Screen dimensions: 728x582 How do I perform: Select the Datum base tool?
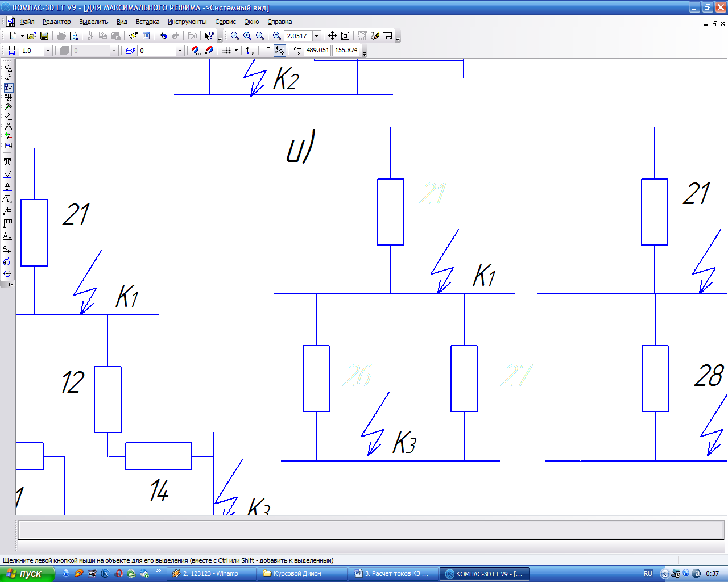coord(7,186)
